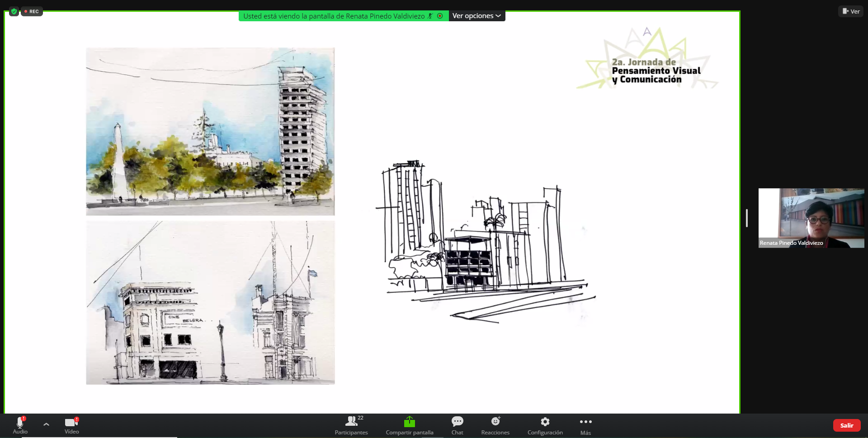Click the REC recording indicator

coord(32,11)
